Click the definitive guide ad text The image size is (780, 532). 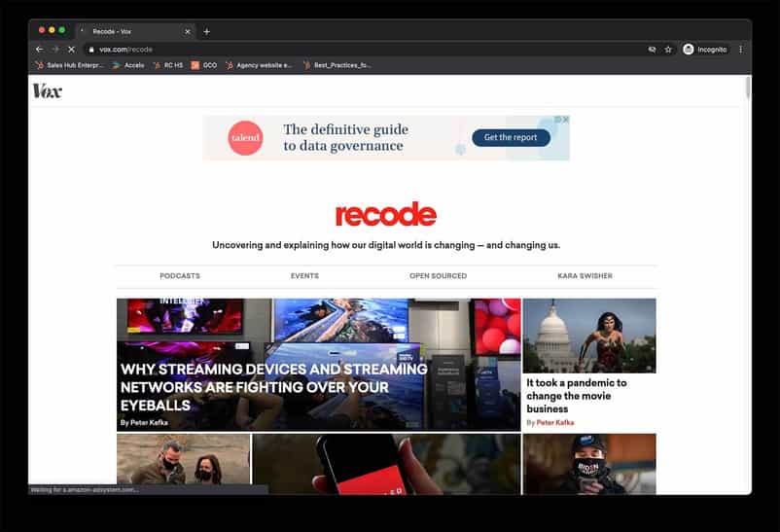[x=345, y=137]
